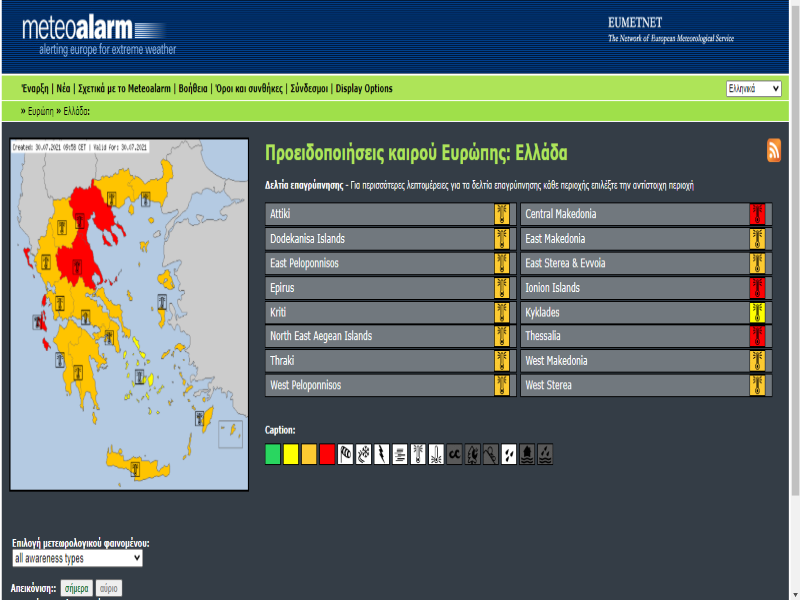Screen dimensions: 800x600
Task: Click the wind icon in the caption
Action: 346,454
